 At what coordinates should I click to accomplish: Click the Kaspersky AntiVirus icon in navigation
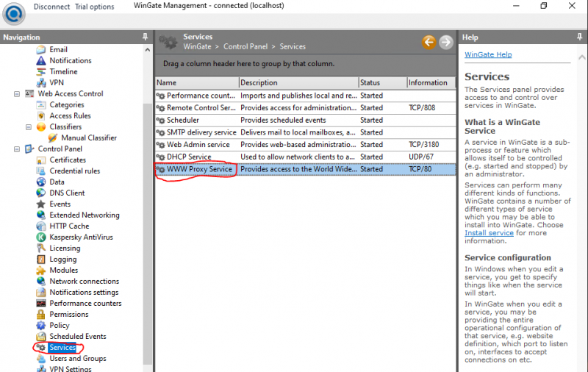click(x=42, y=237)
